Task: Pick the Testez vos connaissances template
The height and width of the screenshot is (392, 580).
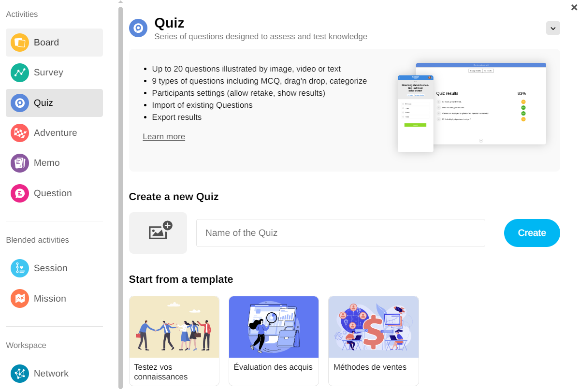Action: pos(174,341)
